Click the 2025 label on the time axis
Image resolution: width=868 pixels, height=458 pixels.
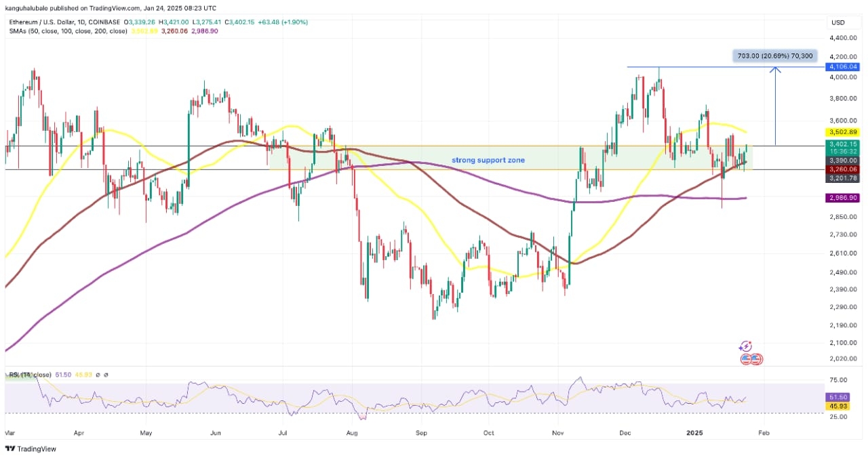point(693,431)
